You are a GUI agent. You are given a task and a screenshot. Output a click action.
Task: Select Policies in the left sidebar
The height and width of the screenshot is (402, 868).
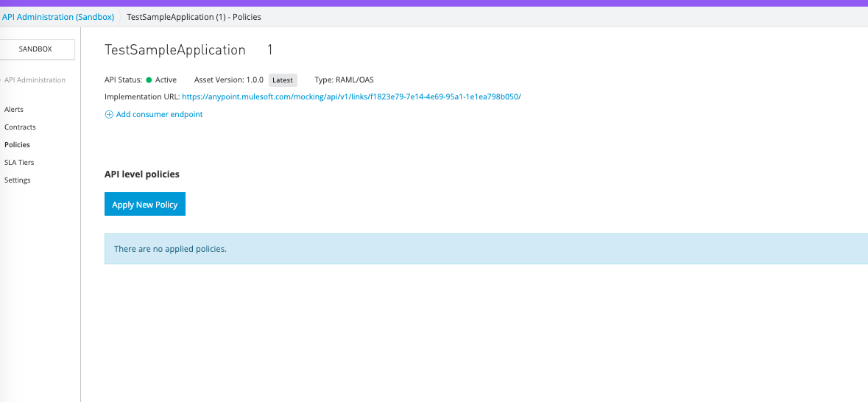[17, 145]
